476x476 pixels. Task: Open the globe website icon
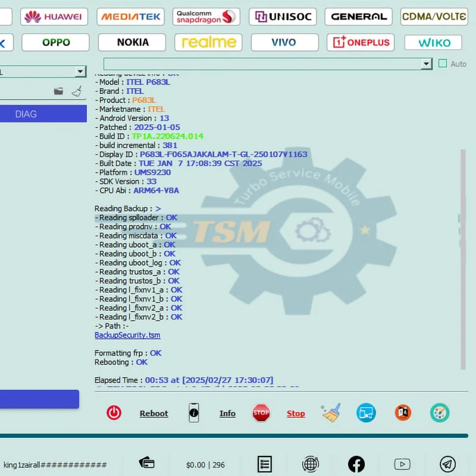(310, 464)
